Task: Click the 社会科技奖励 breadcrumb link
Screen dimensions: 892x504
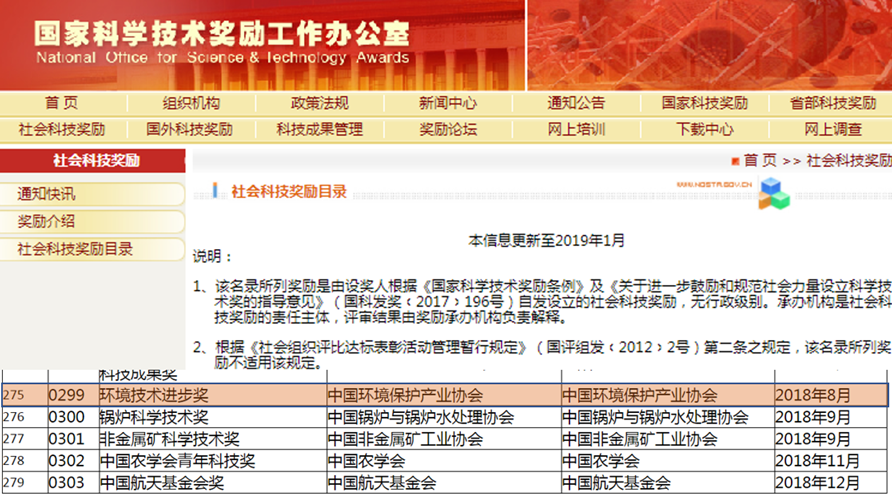Action: pos(849,160)
